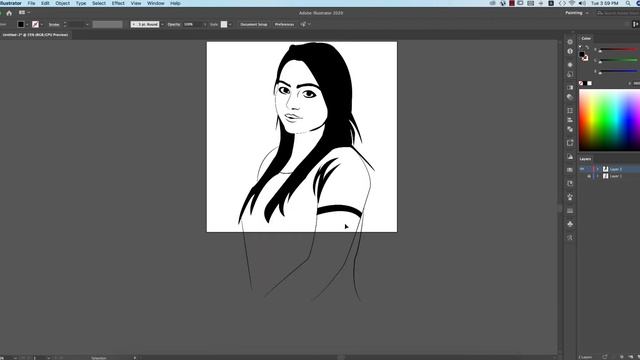
Task: Open the Opacity slider arrow
Action: [x=205, y=24]
